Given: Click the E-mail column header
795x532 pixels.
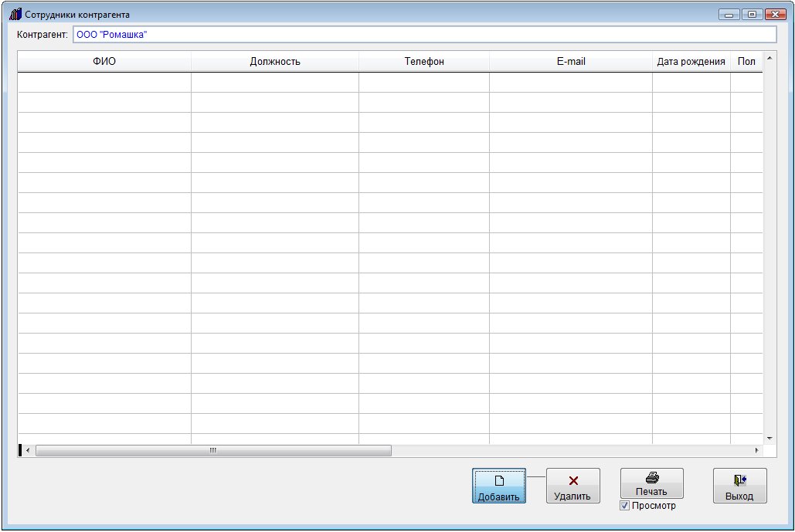Looking at the screenshot, I should [571, 61].
